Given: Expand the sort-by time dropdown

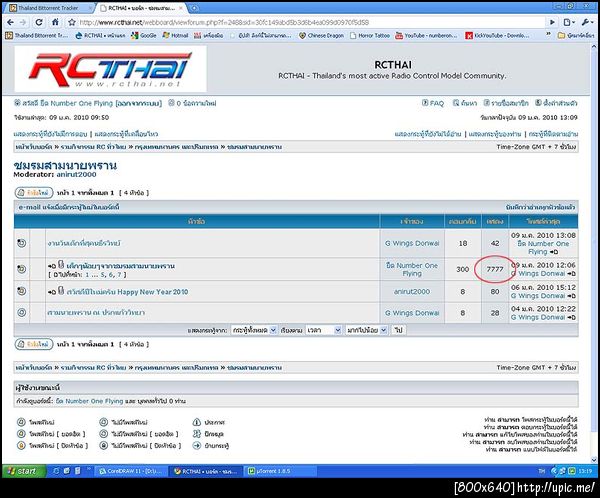Looking at the screenshot, I should tap(323, 330).
